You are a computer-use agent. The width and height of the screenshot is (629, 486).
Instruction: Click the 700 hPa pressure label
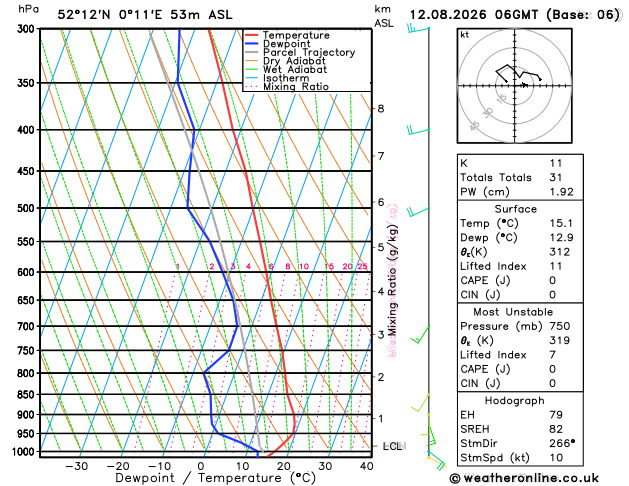point(28,326)
